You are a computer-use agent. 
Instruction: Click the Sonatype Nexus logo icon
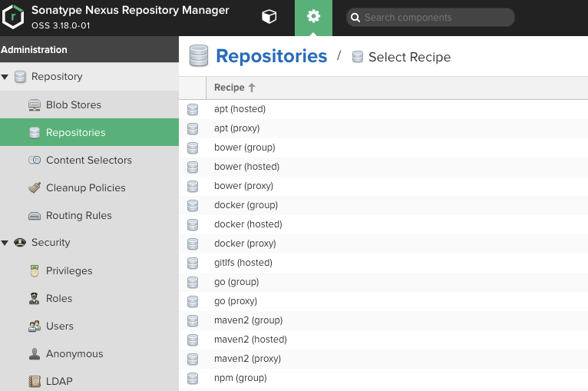13,17
